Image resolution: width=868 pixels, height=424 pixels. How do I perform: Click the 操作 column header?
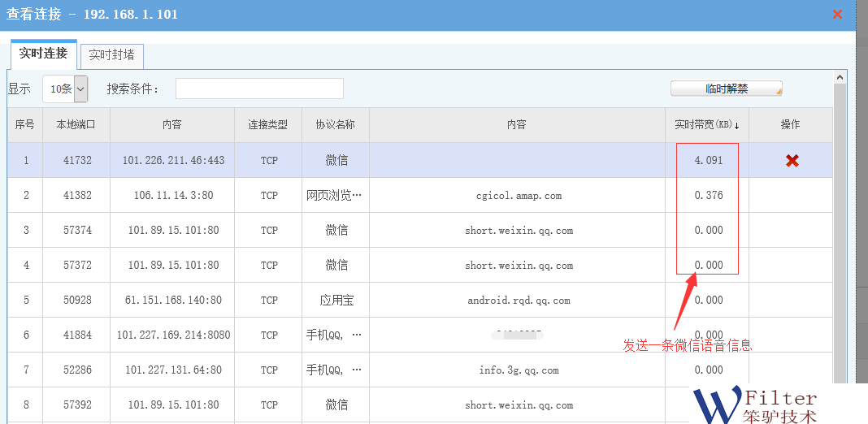[790, 125]
